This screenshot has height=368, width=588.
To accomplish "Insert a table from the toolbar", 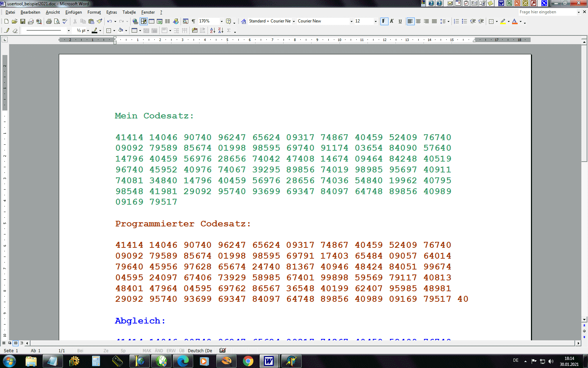I will (x=152, y=21).
